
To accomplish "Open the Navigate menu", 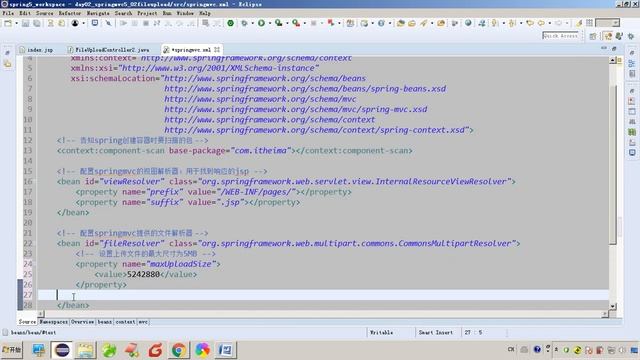I will pos(98,13).
